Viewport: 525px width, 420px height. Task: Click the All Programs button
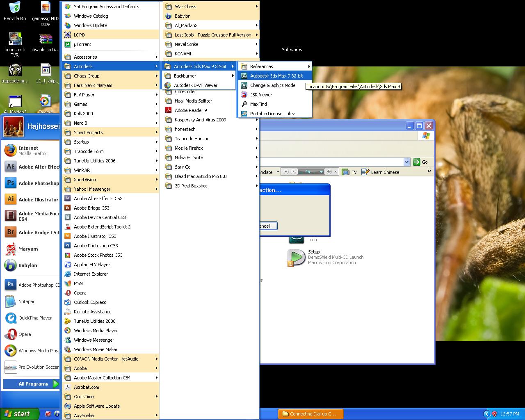click(x=31, y=384)
